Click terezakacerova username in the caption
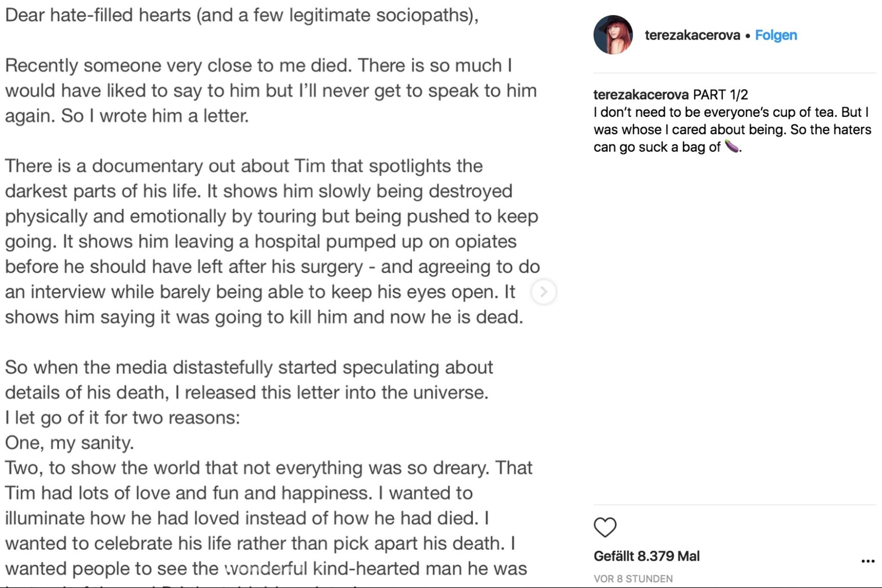 pos(641,94)
